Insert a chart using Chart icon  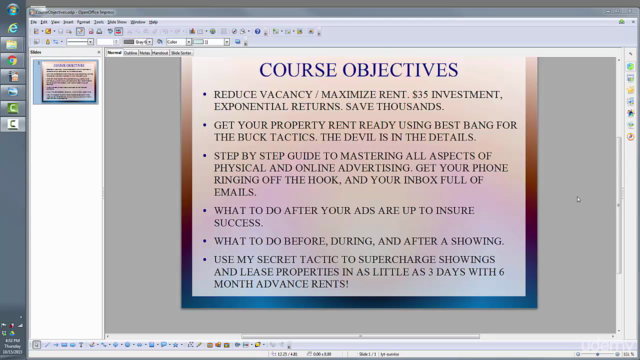point(192,31)
